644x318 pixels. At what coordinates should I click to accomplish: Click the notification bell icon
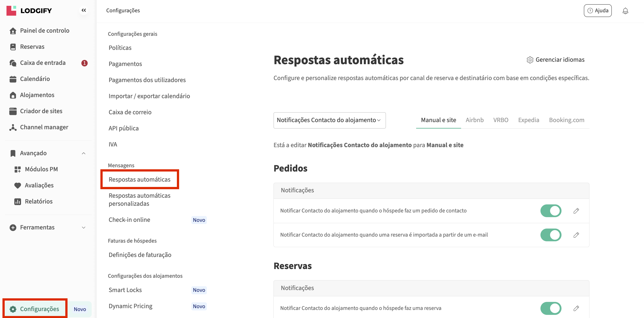(625, 11)
